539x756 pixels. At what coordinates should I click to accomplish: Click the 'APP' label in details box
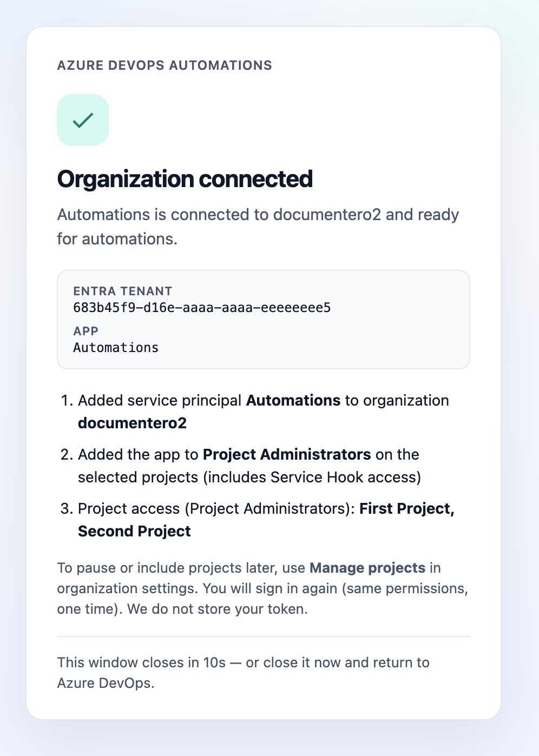[x=86, y=331]
